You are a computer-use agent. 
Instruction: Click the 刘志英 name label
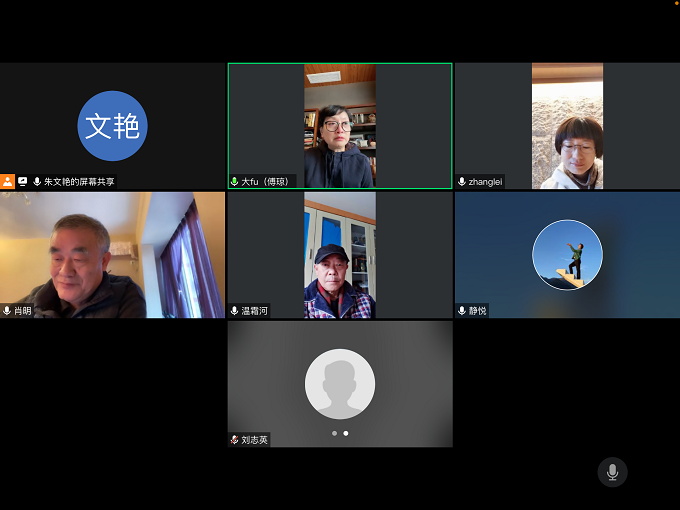[x=255, y=440]
